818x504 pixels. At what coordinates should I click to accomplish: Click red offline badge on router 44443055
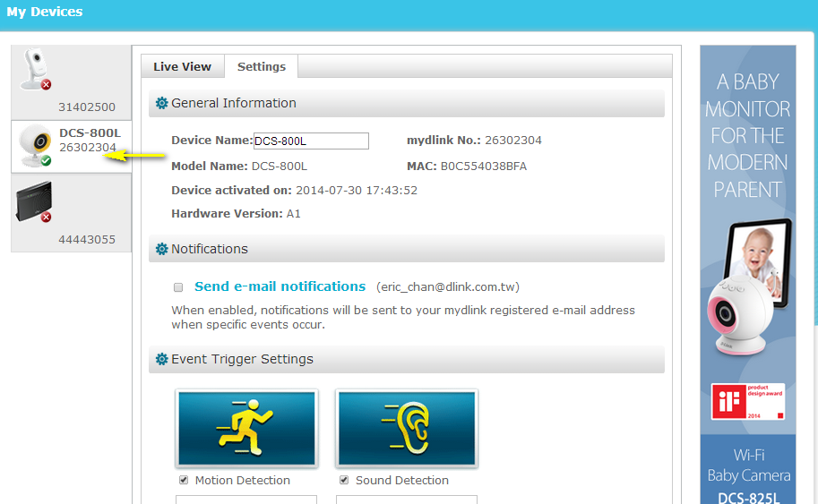pyautogui.click(x=46, y=217)
